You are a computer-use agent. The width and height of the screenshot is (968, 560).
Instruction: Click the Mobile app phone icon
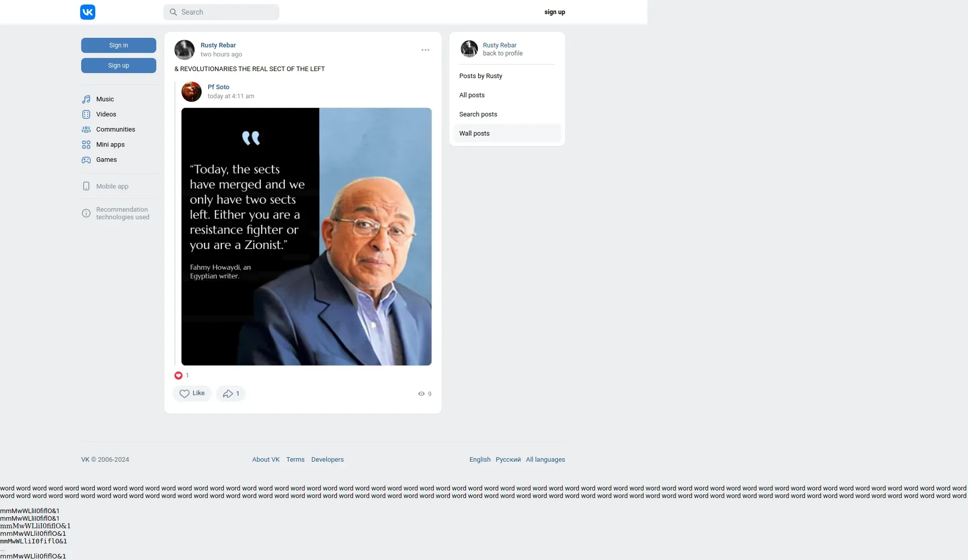(86, 186)
